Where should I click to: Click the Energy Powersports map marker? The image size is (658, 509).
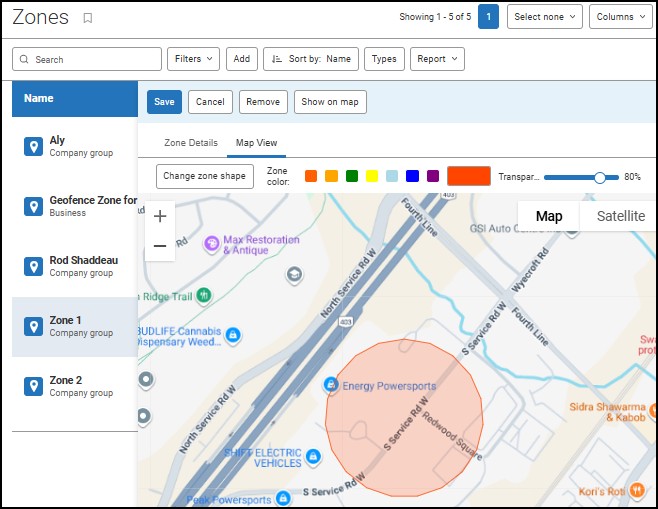(330, 385)
